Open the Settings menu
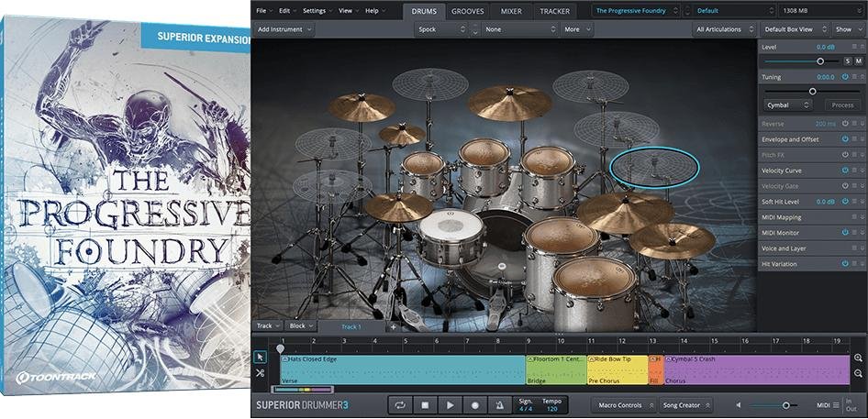This screenshot has width=868, height=419. [x=317, y=10]
